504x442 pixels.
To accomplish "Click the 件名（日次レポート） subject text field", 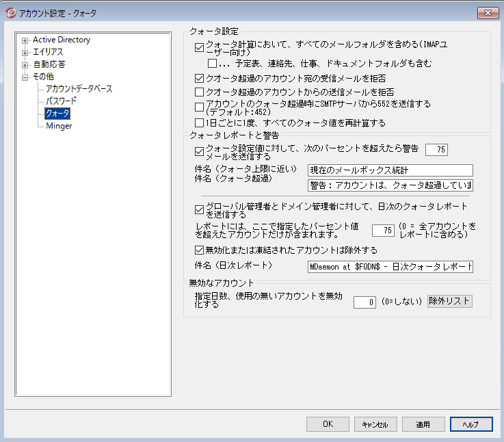I will coord(390,266).
